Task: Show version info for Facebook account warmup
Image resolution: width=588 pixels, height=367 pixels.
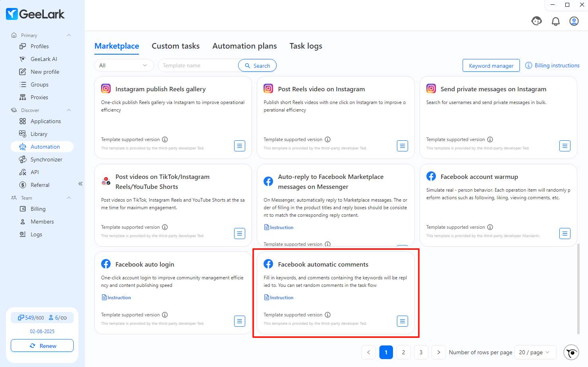Action: pos(490,227)
